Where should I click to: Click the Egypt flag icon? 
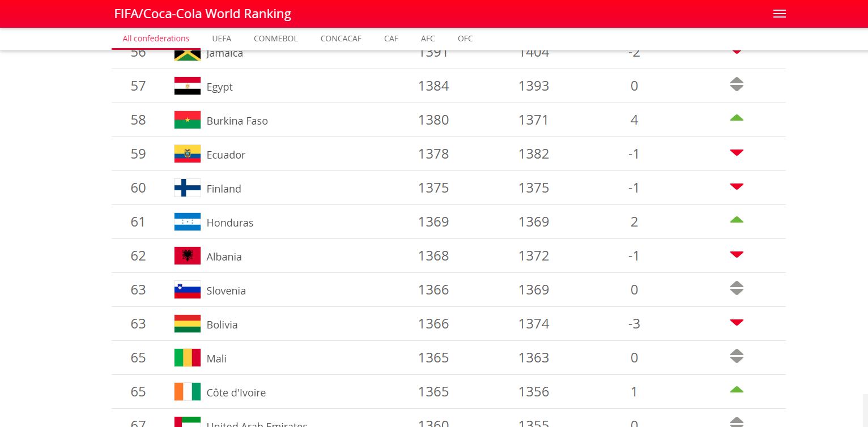[187, 86]
